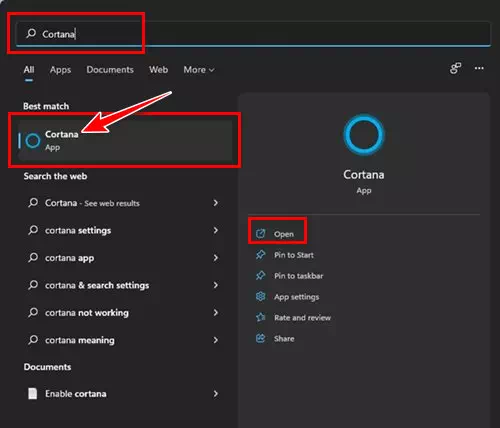Click the large Cortana ring logo
Screen dimensions: 500x428
tap(364, 135)
